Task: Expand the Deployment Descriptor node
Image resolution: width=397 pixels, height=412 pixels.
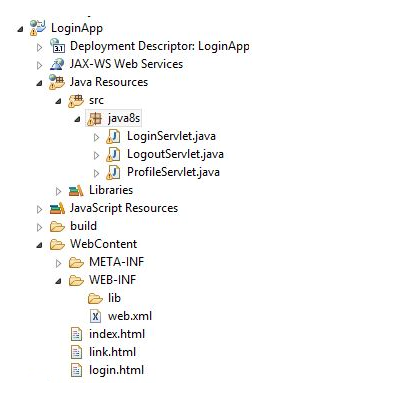Action: pyautogui.click(x=39, y=47)
